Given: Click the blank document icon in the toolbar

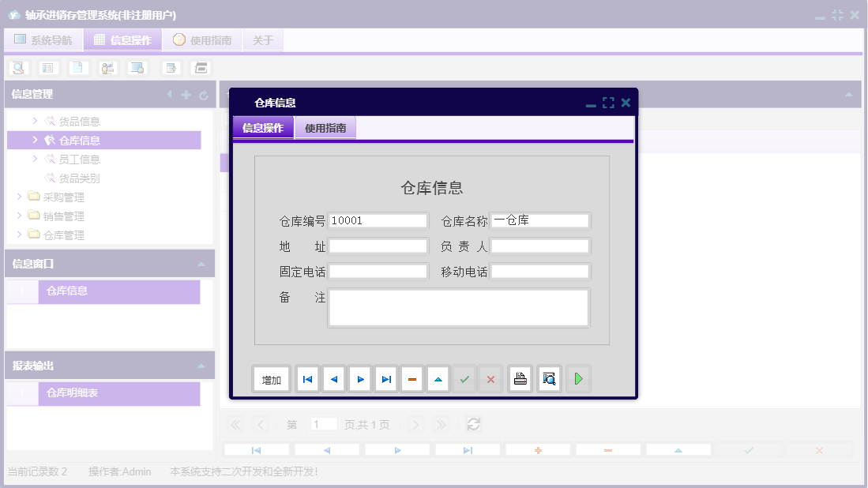Looking at the screenshot, I should [77, 67].
